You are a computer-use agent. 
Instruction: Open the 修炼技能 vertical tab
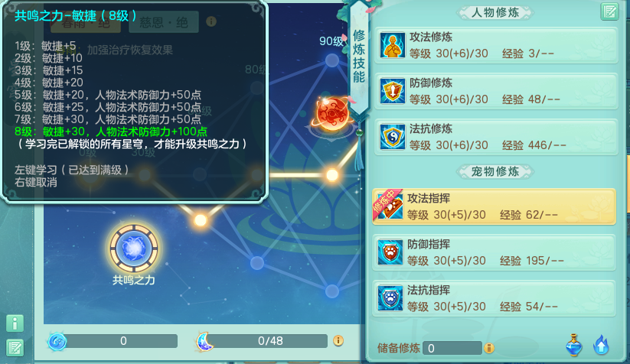pyautogui.click(x=359, y=56)
